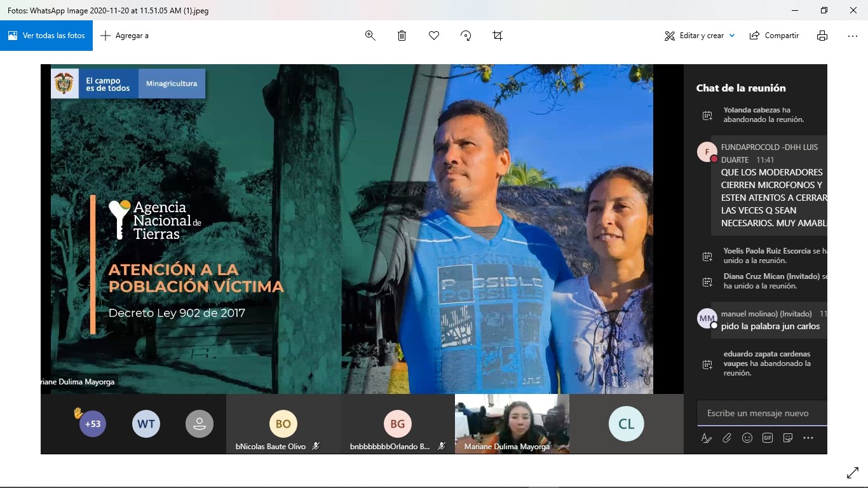Click Ver todas las fotos
868x488 pixels.
pyautogui.click(x=46, y=36)
